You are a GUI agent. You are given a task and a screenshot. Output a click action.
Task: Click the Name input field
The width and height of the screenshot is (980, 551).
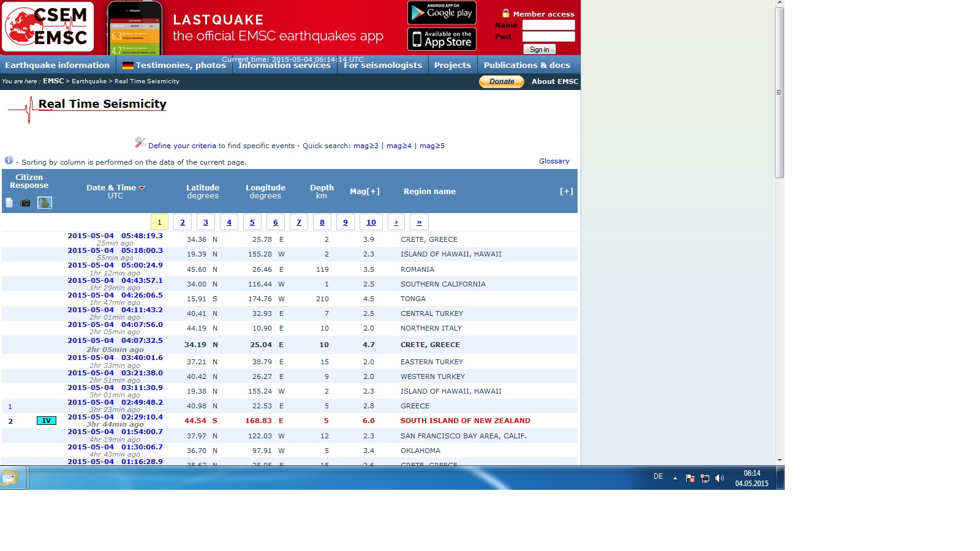coord(549,25)
